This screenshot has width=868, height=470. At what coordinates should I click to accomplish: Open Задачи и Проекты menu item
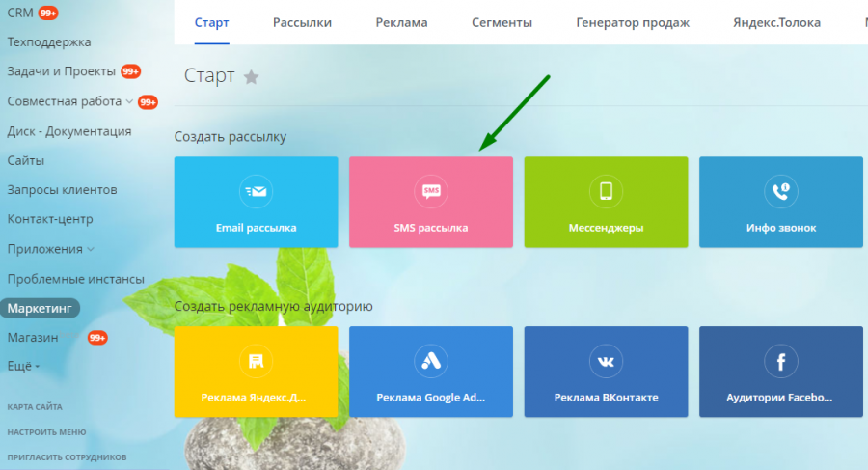[62, 71]
